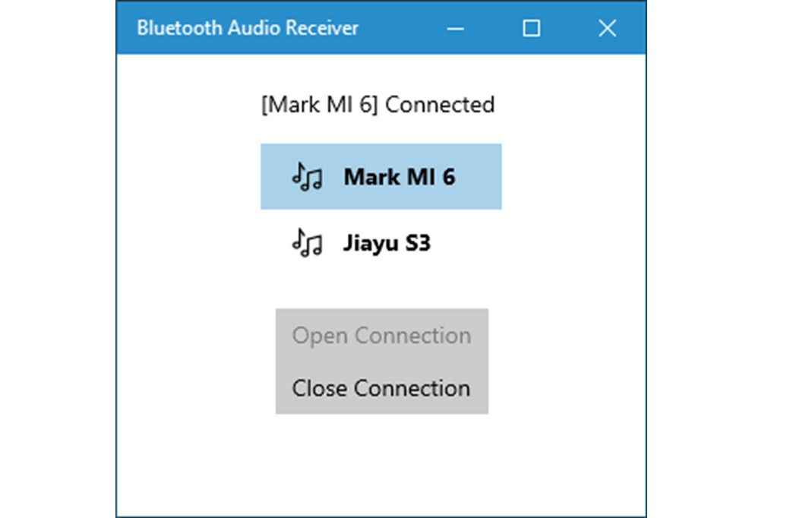Image resolution: width=812 pixels, height=518 pixels.
Task: Minimize the Bluetooth Audio Receiver window
Action: 455,28
